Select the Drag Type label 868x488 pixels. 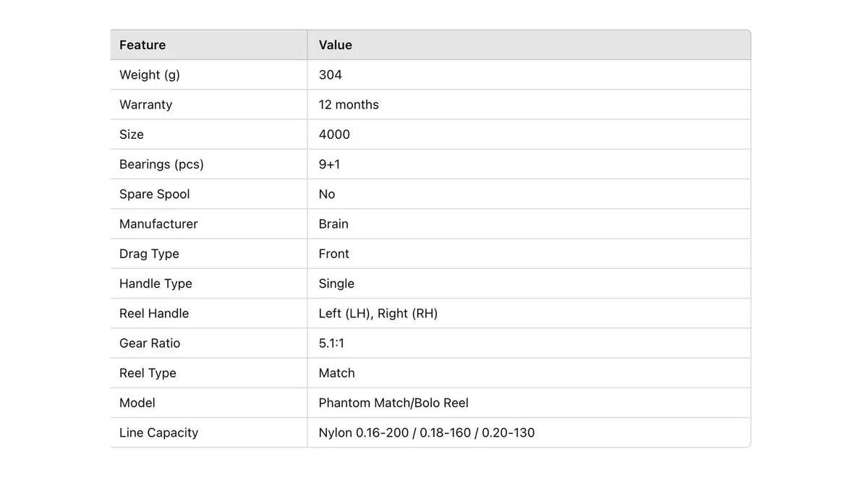(x=149, y=254)
